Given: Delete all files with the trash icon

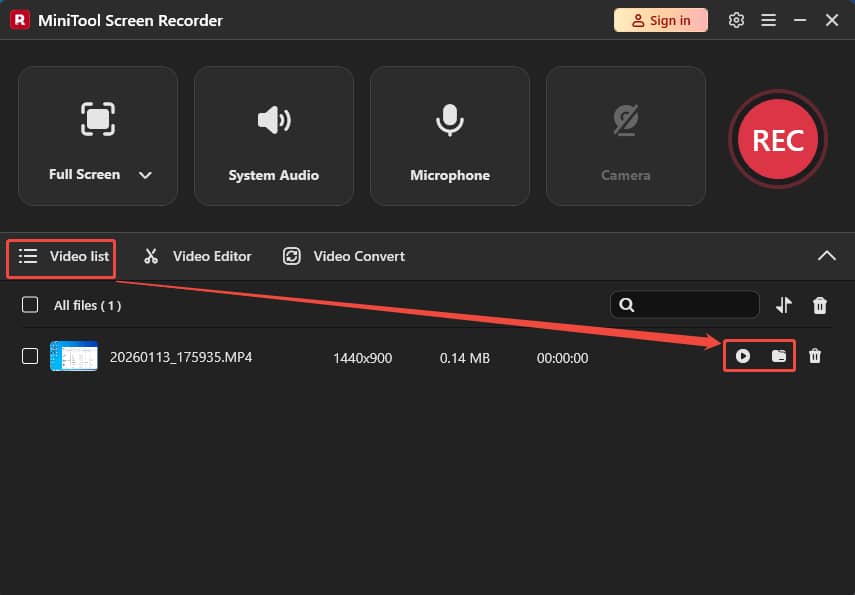Looking at the screenshot, I should point(820,305).
